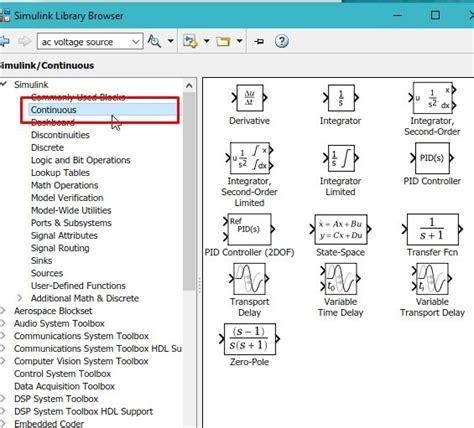Click the new model icon in toolbar

tap(190, 41)
